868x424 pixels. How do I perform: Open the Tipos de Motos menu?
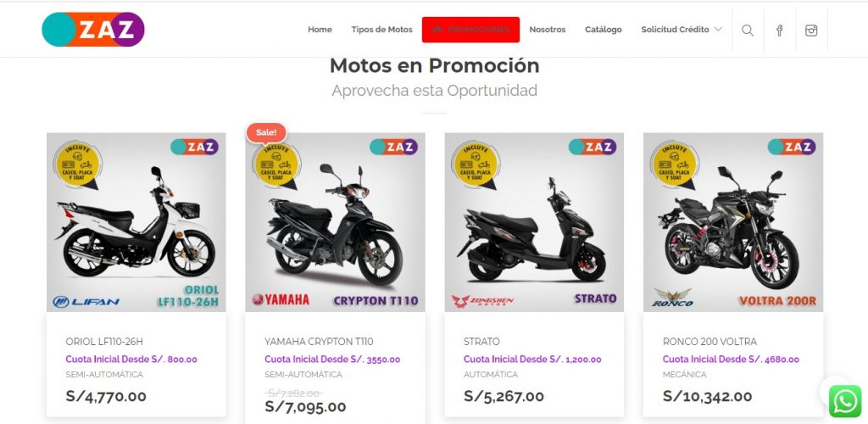pos(382,30)
